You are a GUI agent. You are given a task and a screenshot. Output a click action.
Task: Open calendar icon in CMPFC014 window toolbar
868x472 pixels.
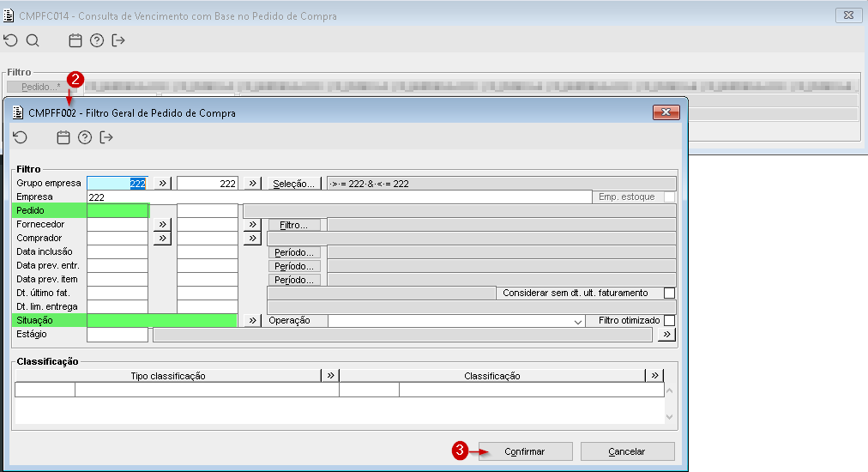pos(75,40)
